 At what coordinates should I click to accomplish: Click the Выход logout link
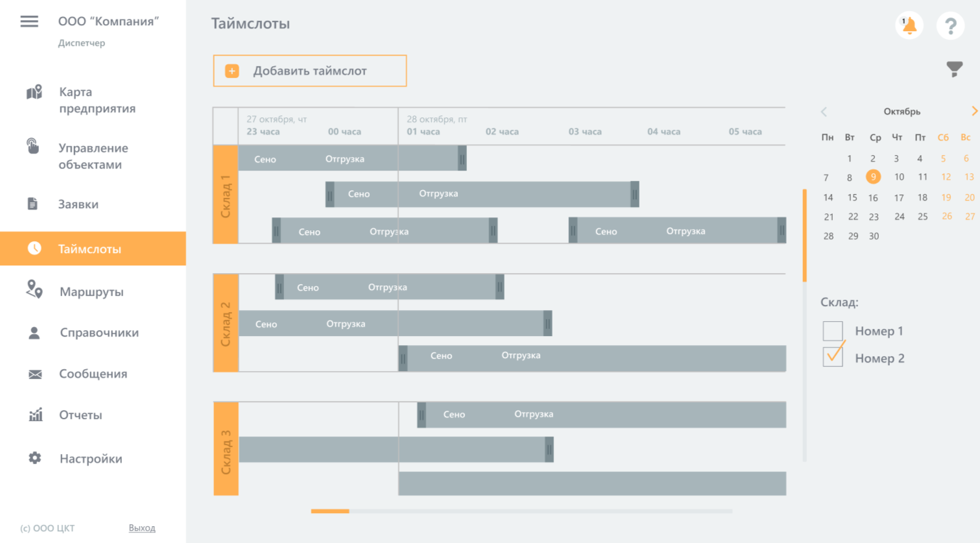(x=142, y=528)
